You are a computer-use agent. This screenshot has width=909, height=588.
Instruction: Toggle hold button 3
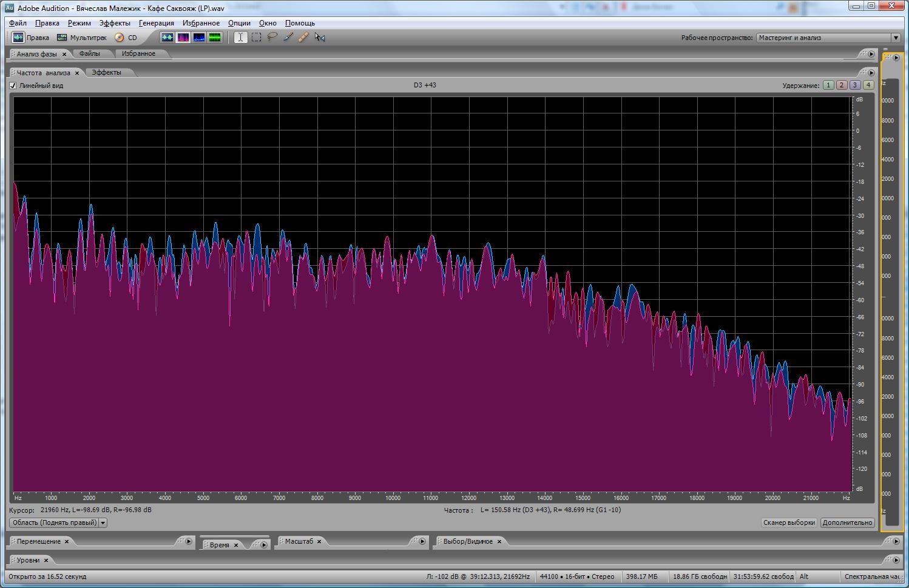pos(855,86)
